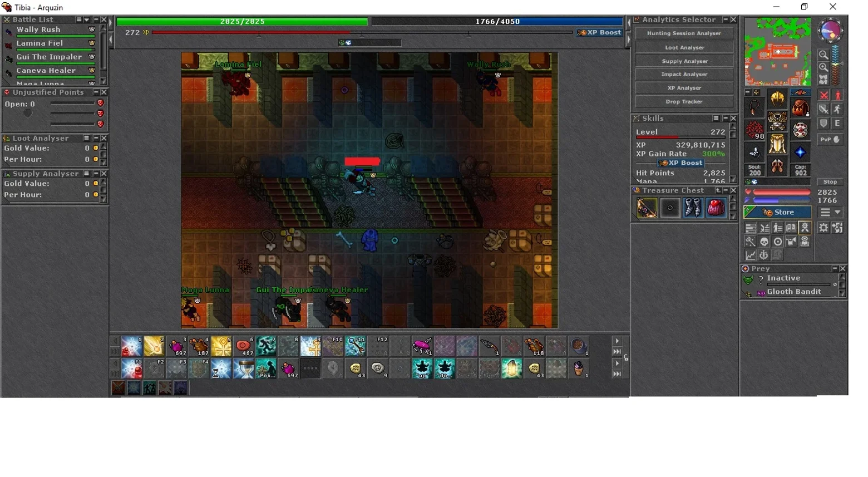Select the red bag in Treasure Chest
The width and height of the screenshot is (868, 477).
pos(716,208)
